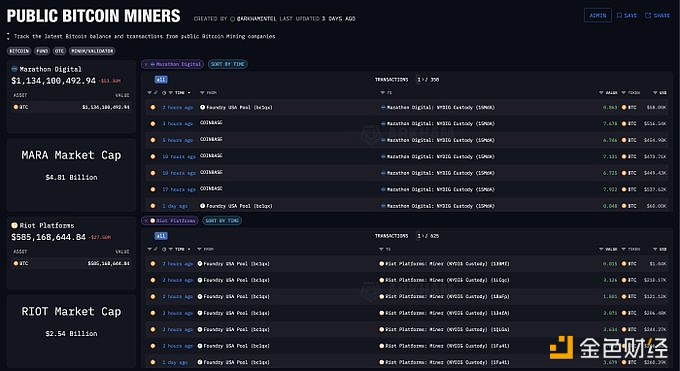The height and width of the screenshot is (371, 680).
Task: Click the clock icon in Marathon's Time column header
Action: click(x=164, y=93)
